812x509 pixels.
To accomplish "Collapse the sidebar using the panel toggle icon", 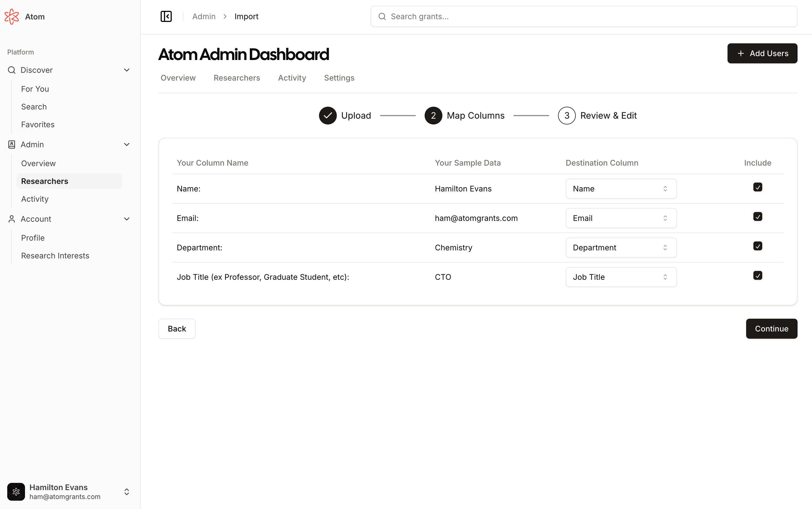I will point(166,16).
